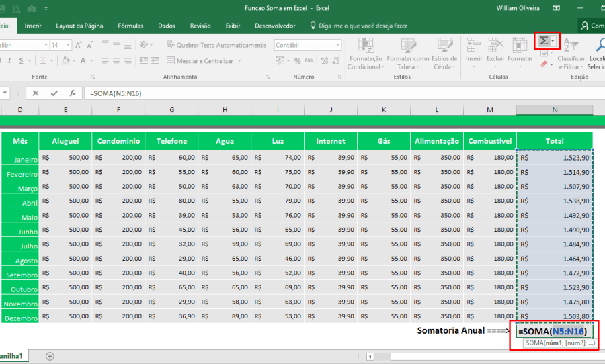The height and width of the screenshot is (364, 605).
Task: Click the horizontal scrollbar left arrow
Action: pyautogui.click(x=370, y=357)
